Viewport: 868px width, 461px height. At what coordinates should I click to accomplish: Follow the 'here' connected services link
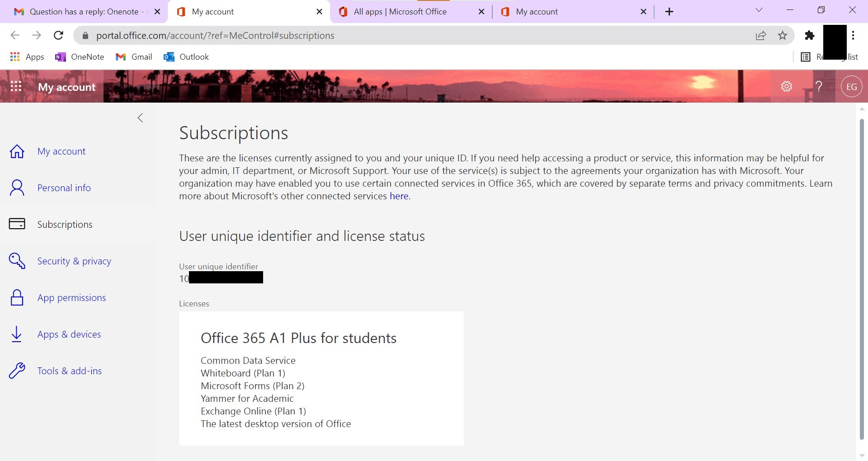399,196
